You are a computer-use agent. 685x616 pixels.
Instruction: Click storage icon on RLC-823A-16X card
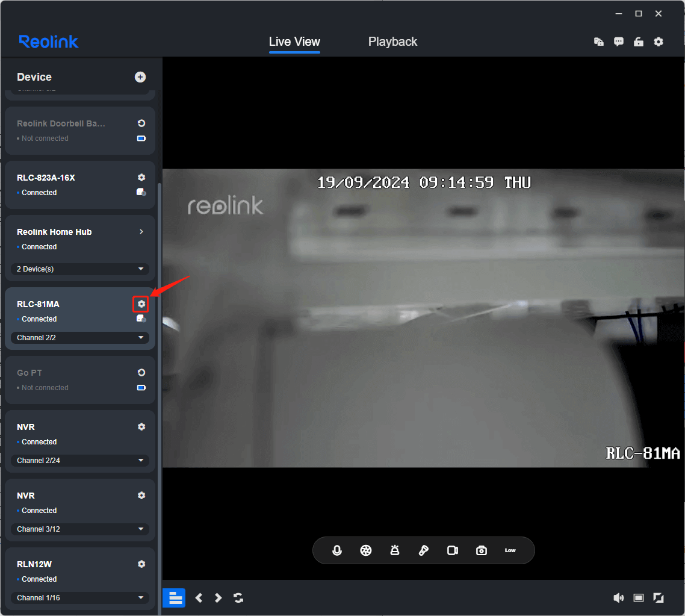[141, 192]
